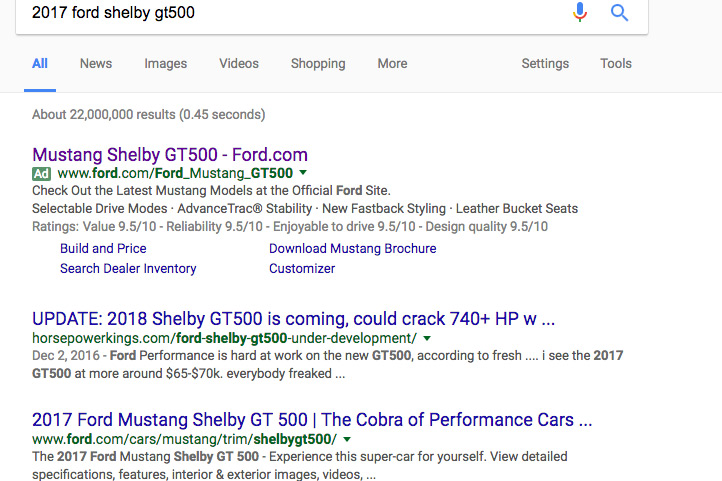
Task: Open the Cobra of Performance Cars result
Action: [x=312, y=419]
